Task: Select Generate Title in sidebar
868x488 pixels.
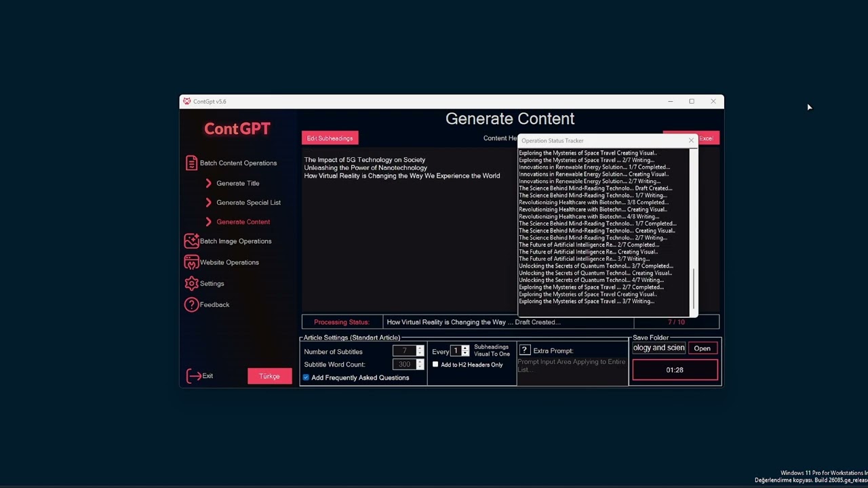Action: click(x=238, y=183)
